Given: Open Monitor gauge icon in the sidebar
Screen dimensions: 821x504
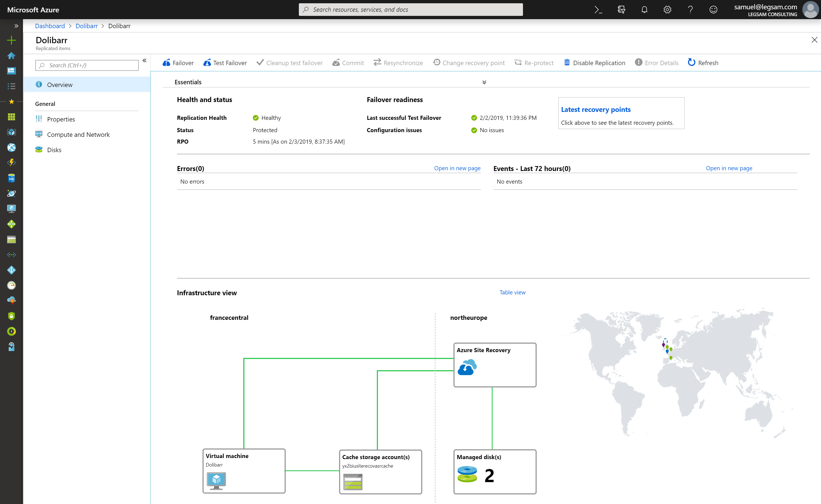Looking at the screenshot, I should click(x=11, y=285).
